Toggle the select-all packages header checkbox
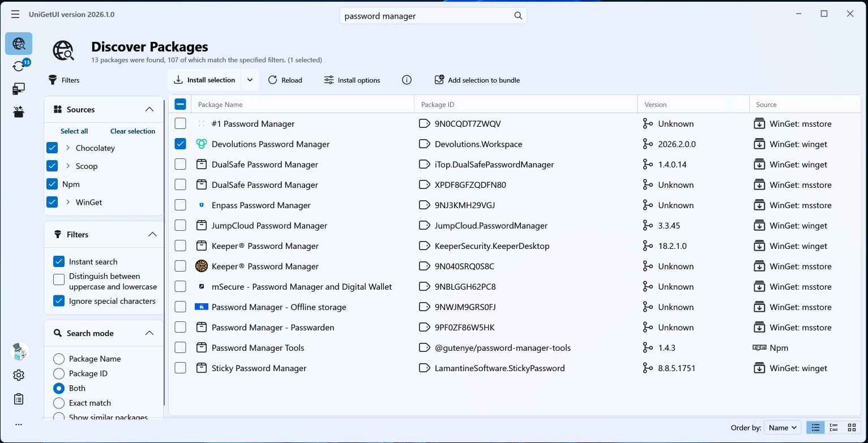Screen dimensions: 868x443 tap(180, 104)
